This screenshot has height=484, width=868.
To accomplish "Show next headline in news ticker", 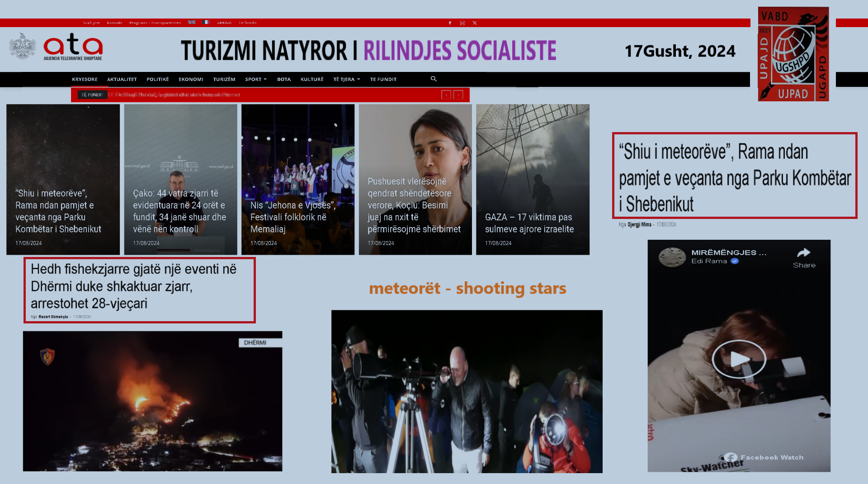I will tap(458, 95).
